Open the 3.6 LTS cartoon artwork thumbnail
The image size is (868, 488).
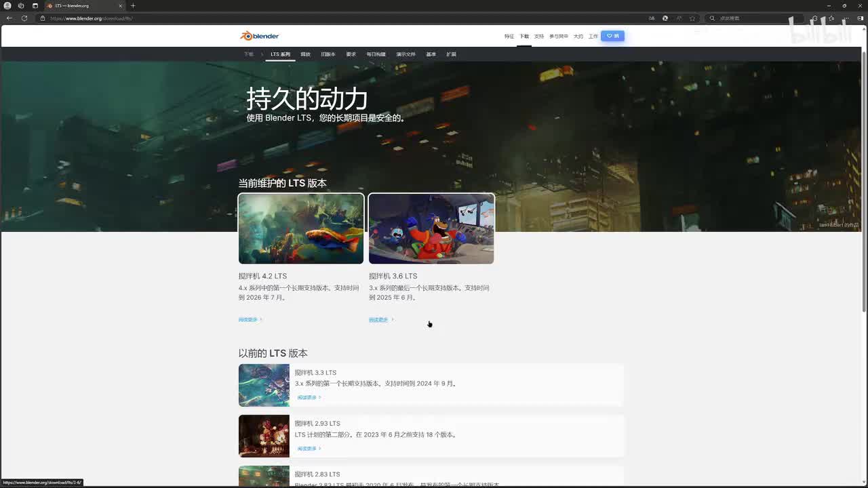click(x=431, y=228)
